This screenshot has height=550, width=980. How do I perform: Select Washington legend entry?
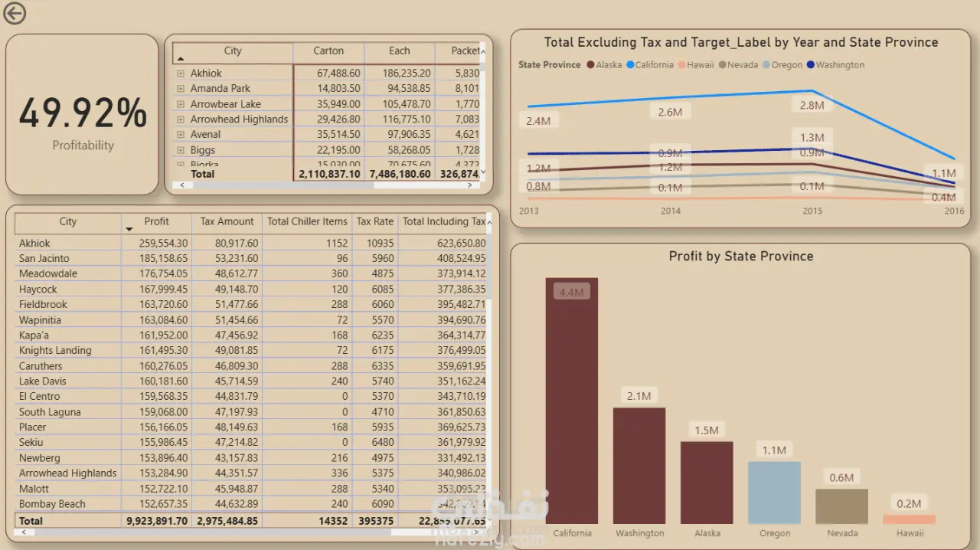tap(835, 65)
